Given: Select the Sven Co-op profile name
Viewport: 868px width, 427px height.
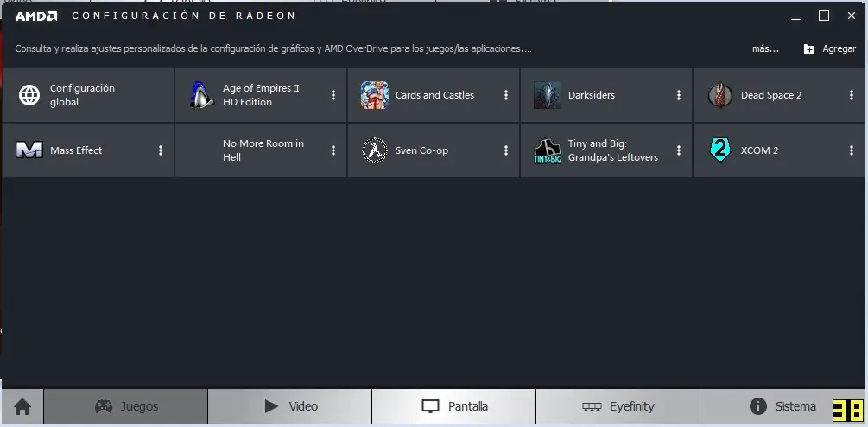Looking at the screenshot, I should 421,150.
